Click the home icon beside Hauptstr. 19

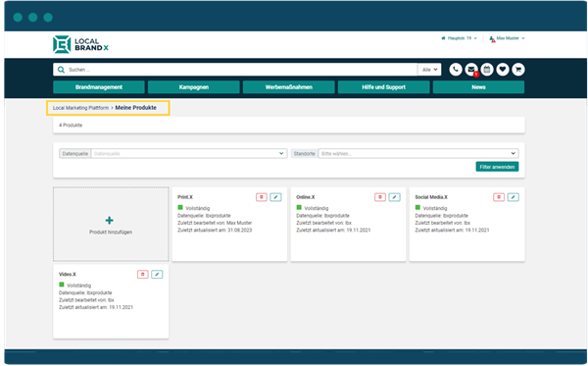point(443,38)
